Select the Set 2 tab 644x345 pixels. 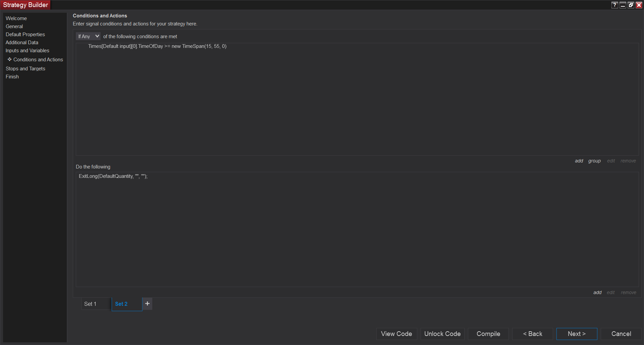point(121,304)
